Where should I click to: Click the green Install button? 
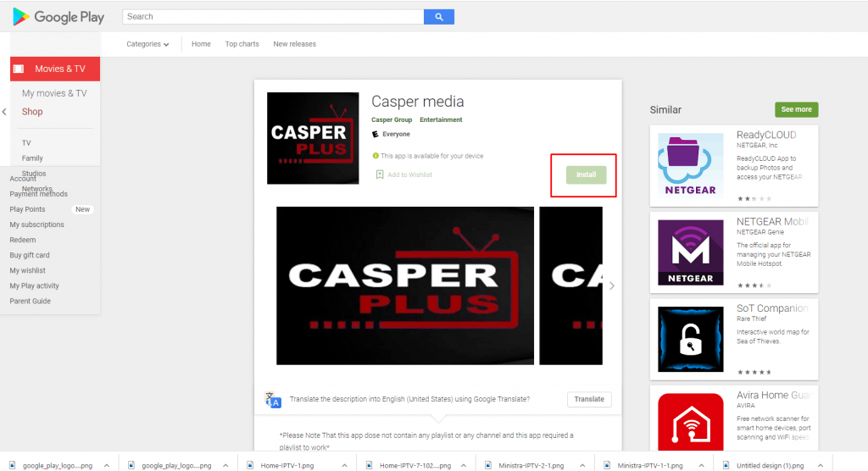[x=587, y=175]
